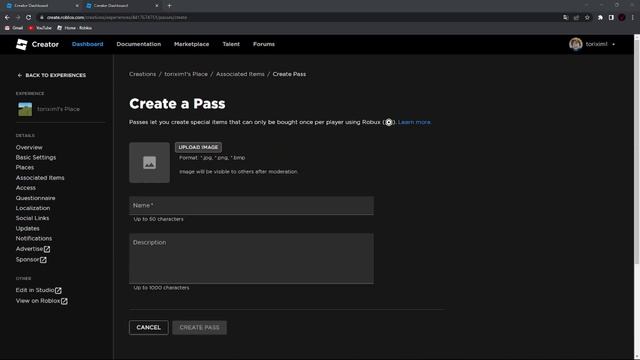The height and width of the screenshot is (360, 640).
Task: Open Notifications in sidebar
Action: (x=34, y=238)
